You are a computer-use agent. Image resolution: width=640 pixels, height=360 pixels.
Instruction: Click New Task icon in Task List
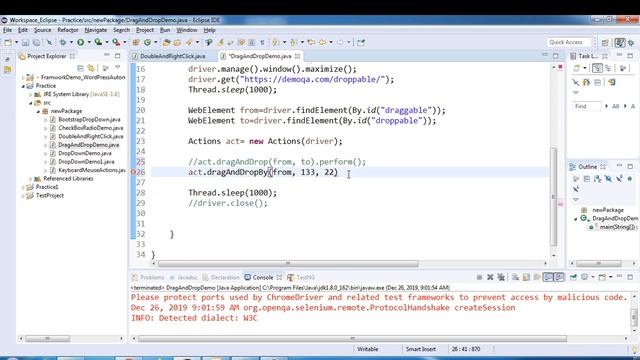point(577,68)
